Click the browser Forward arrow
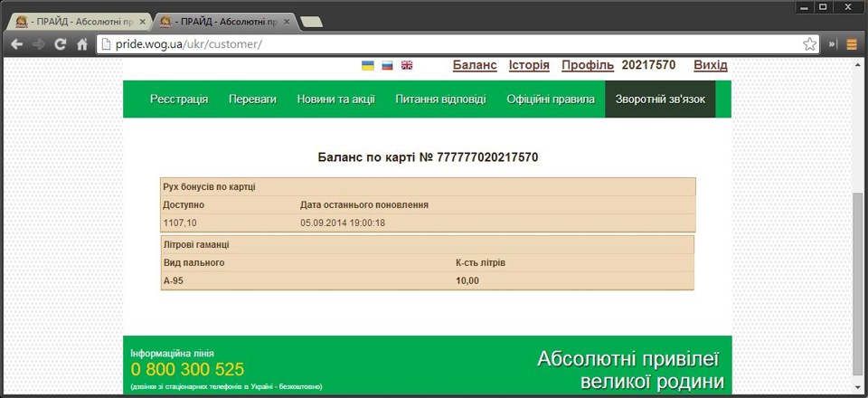Image resolution: width=868 pixels, height=398 pixels. point(38,44)
